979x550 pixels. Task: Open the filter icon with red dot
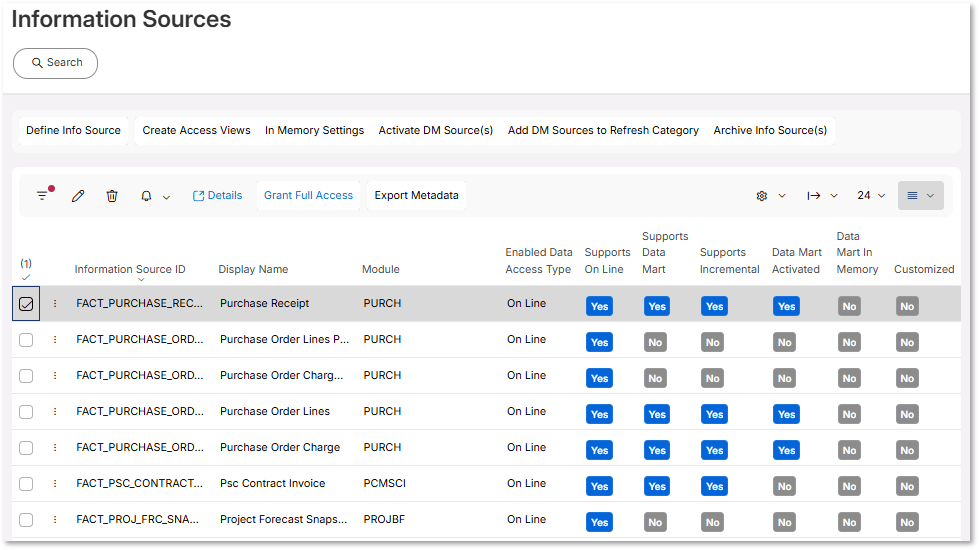pyautogui.click(x=42, y=195)
